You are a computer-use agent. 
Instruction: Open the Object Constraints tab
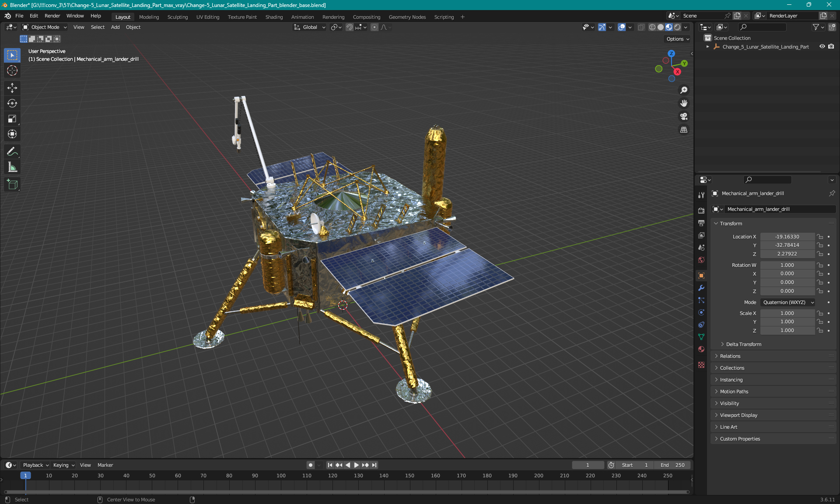701,325
